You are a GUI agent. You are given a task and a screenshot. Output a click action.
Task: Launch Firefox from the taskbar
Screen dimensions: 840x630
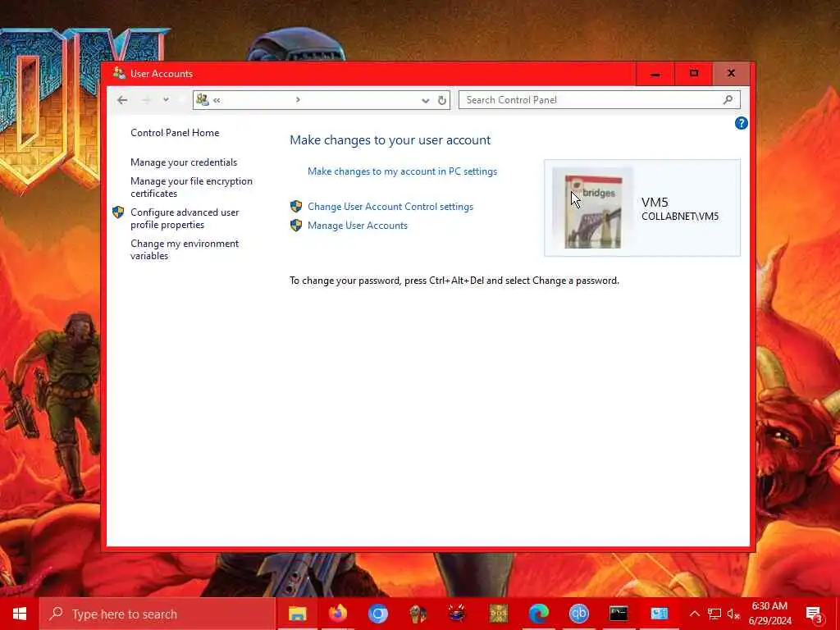click(x=337, y=614)
